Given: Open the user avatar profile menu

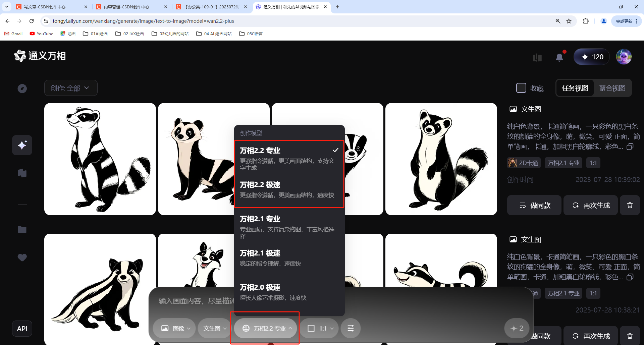Looking at the screenshot, I should coord(624,57).
